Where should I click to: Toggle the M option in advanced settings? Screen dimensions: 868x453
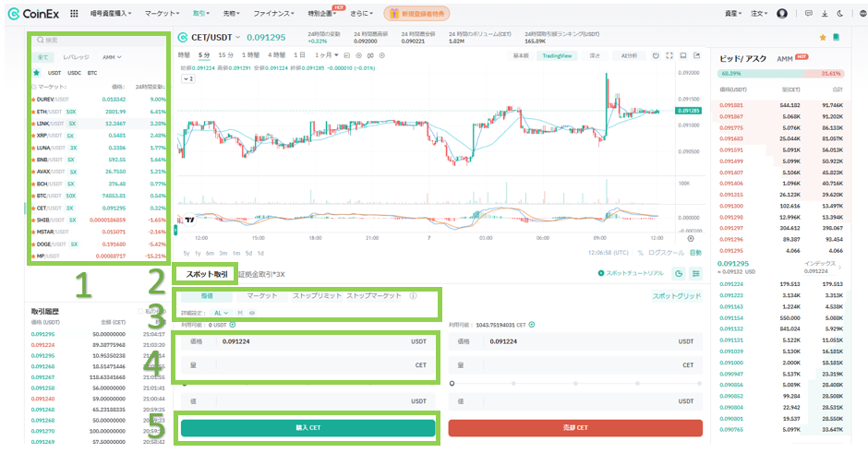(x=240, y=313)
